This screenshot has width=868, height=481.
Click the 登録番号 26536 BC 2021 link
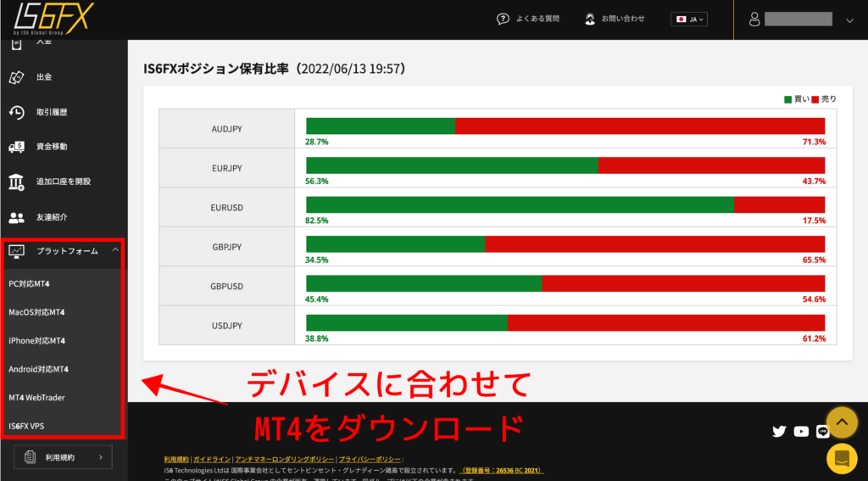(502, 470)
